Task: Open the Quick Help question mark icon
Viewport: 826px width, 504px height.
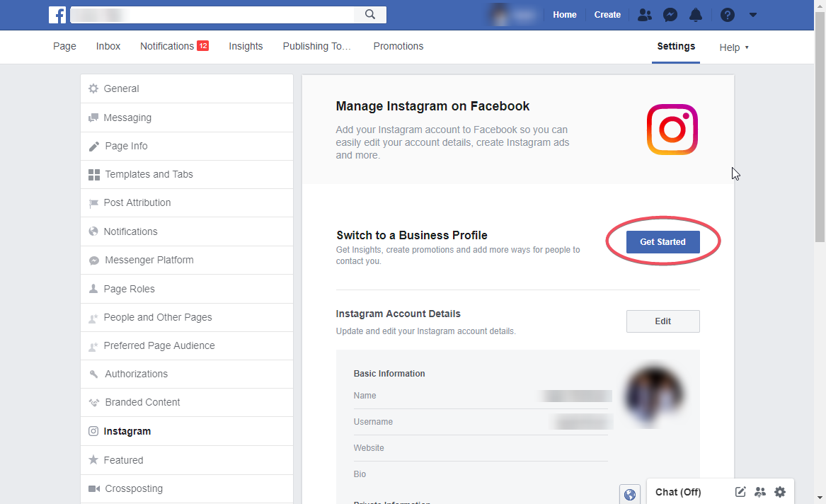Action: coord(728,15)
